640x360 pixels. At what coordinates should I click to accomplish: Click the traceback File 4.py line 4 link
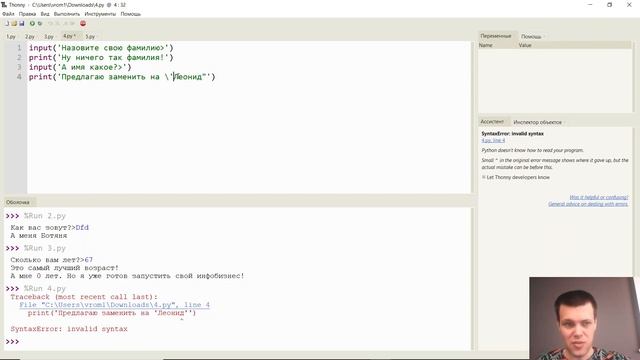point(114,305)
